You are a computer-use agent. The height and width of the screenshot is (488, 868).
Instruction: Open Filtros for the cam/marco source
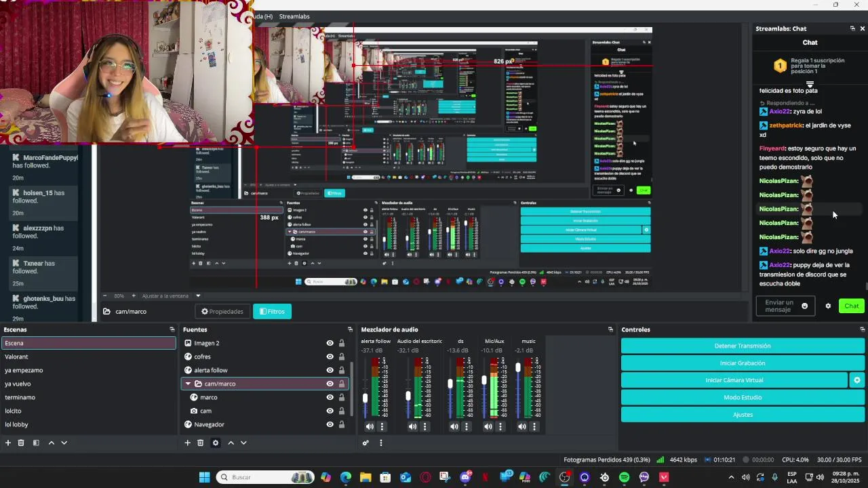[272, 312]
